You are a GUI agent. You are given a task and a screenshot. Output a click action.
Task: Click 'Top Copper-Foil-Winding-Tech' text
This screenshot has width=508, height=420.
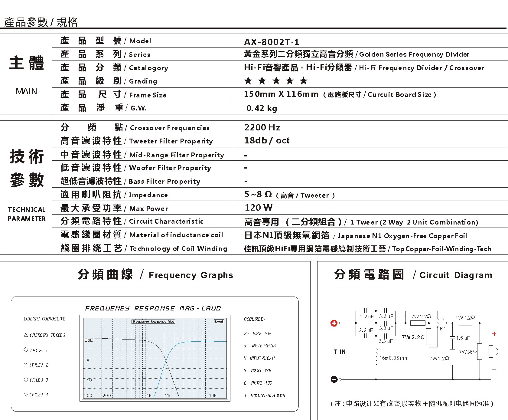[x=441, y=249]
